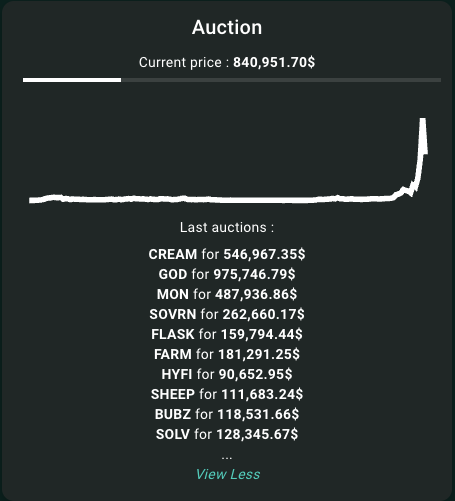Click the unfilled part of progress bar
This screenshot has height=501, width=455.
(x=281, y=80)
